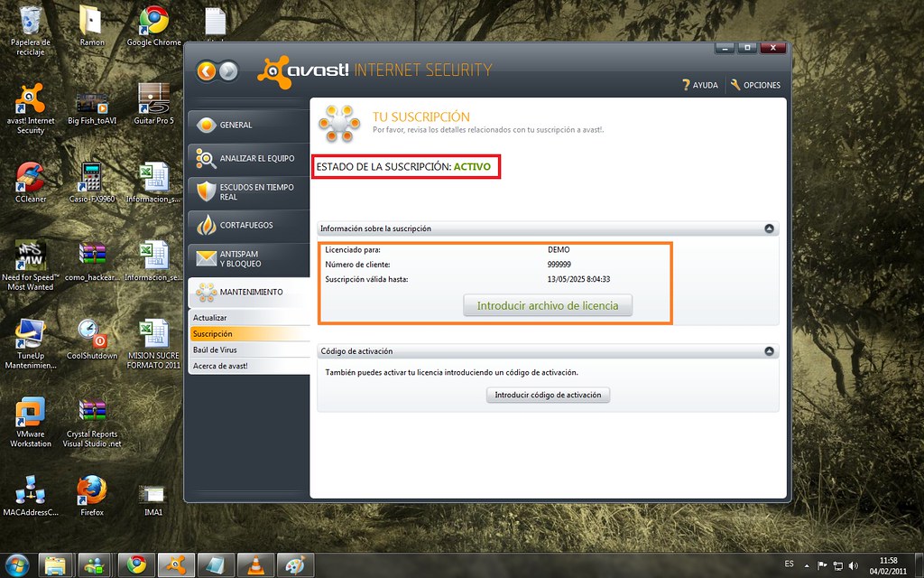Open ESCUDOS EN TIEMPO REAL section
Viewport: 924px width, 578px height.
pos(249,191)
